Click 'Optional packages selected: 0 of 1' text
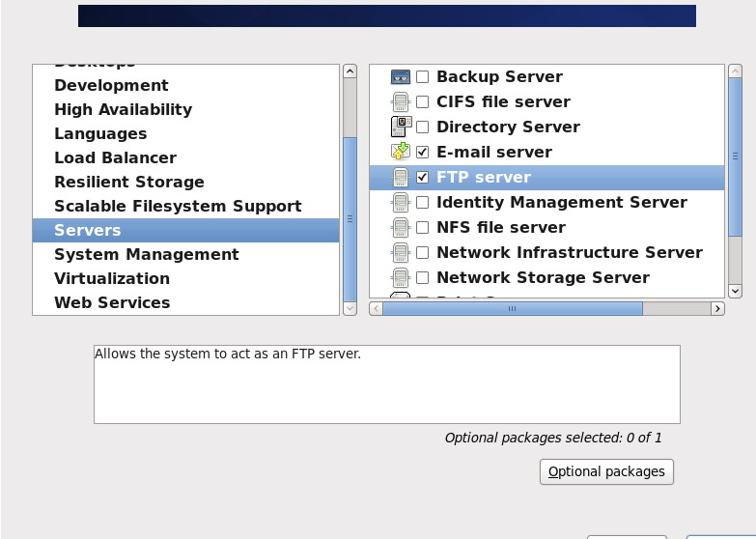 (553, 438)
